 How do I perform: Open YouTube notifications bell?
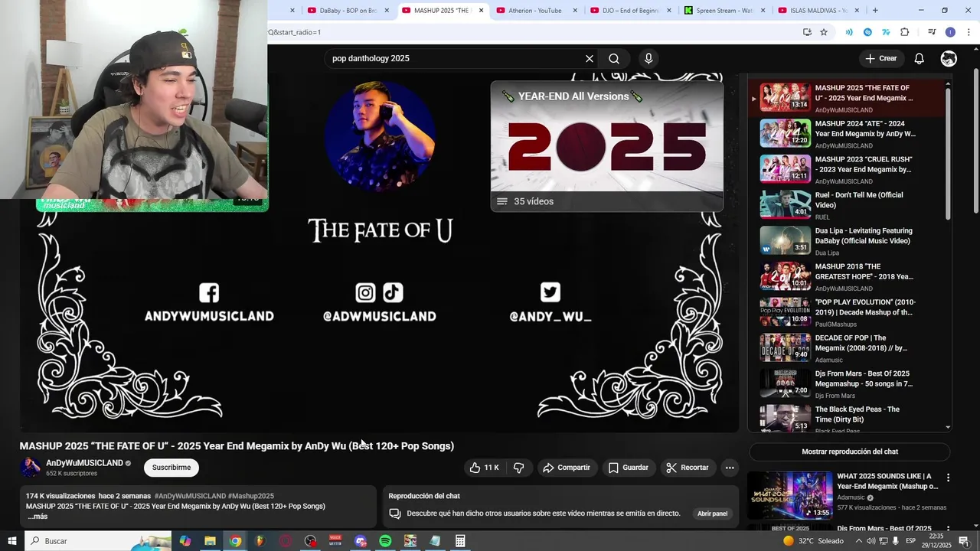[919, 59]
